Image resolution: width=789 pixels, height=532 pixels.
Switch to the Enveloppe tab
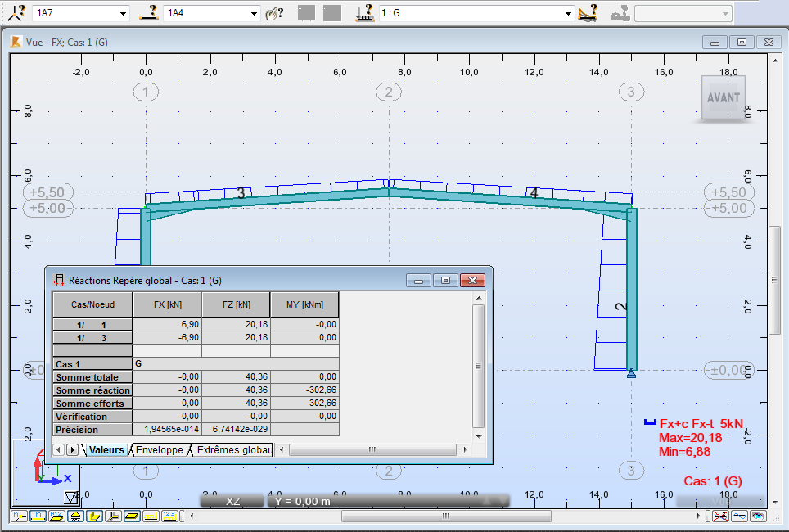(159, 450)
